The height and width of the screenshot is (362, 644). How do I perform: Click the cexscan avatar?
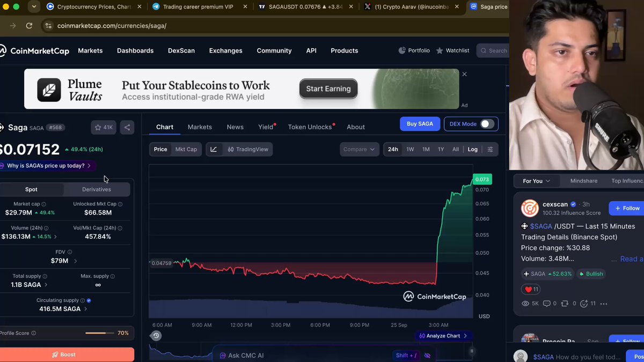coord(530,208)
